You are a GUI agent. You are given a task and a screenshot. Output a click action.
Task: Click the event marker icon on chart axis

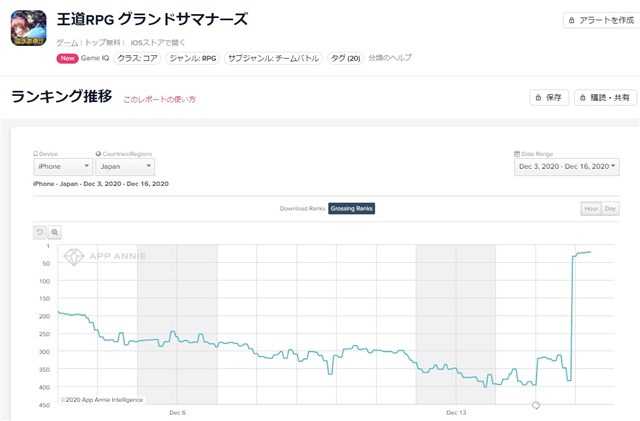click(x=536, y=405)
